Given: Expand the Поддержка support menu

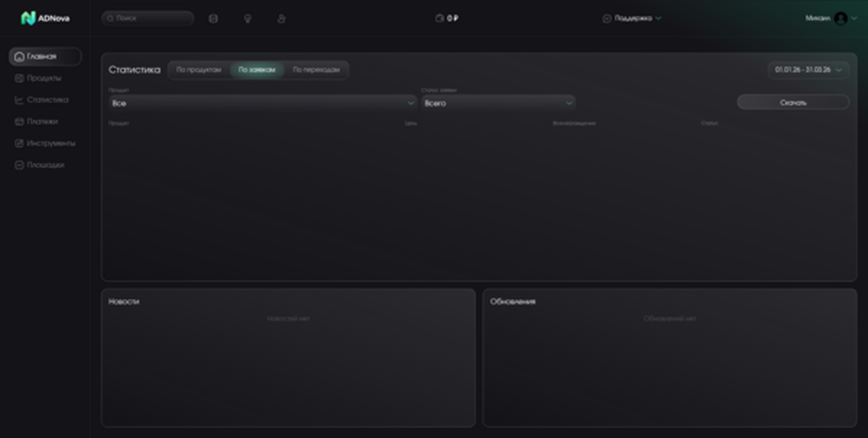Looking at the screenshot, I should (x=631, y=18).
